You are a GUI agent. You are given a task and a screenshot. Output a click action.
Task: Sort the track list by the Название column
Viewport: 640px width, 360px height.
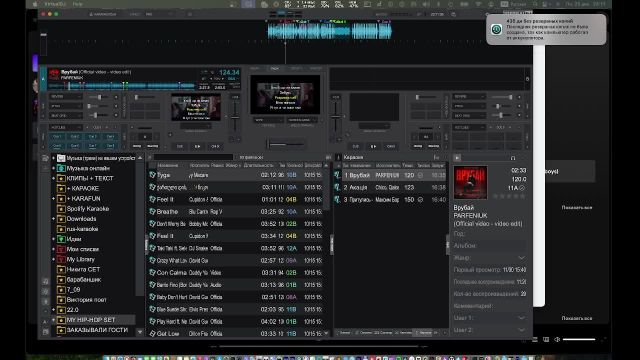coord(168,165)
